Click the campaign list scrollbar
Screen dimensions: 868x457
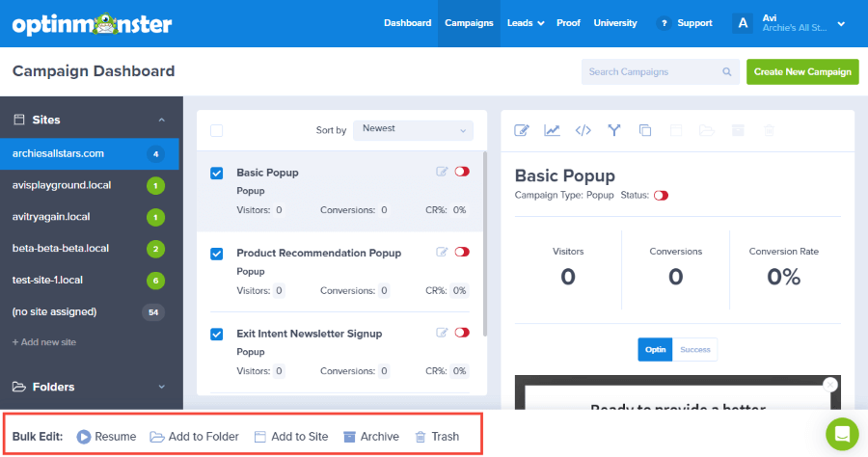coord(485,243)
